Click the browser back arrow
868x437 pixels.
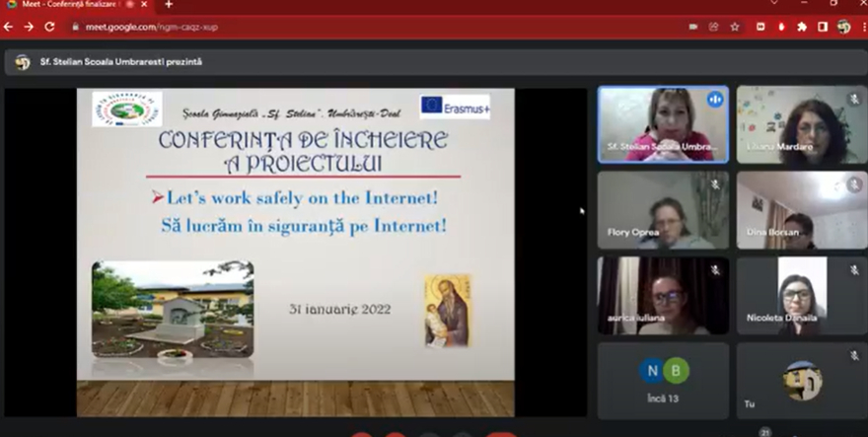9,27
